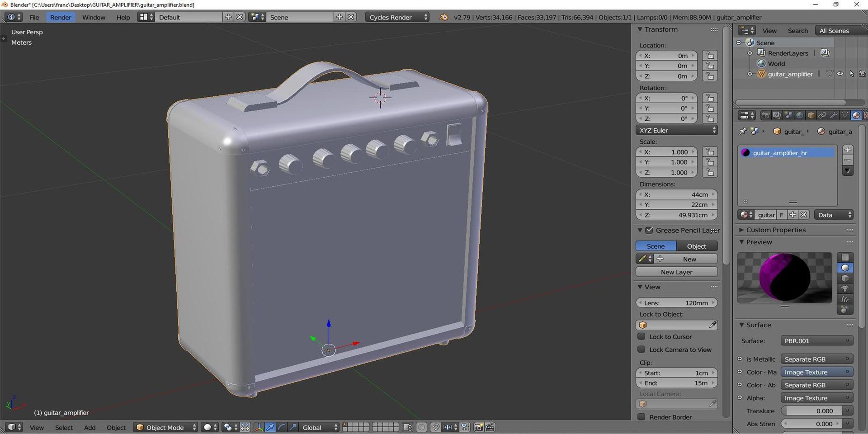Delete the Default screen layout with X icon

[x=240, y=17]
